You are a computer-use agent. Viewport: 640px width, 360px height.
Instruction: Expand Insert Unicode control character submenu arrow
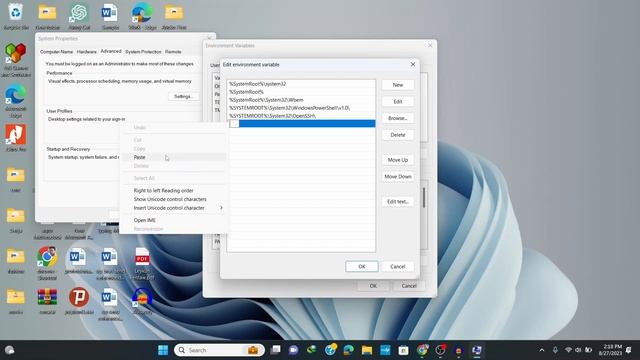pyautogui.click(x=221, y=208)
